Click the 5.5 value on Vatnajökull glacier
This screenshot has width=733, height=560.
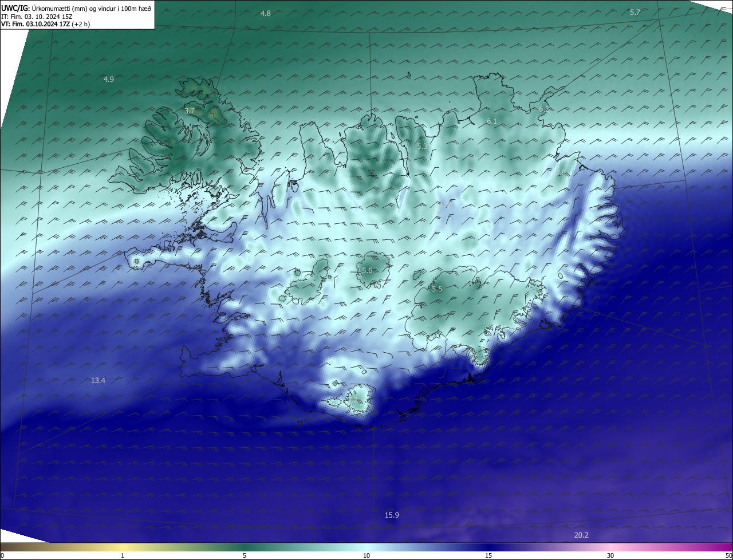(x=437, y=289)
